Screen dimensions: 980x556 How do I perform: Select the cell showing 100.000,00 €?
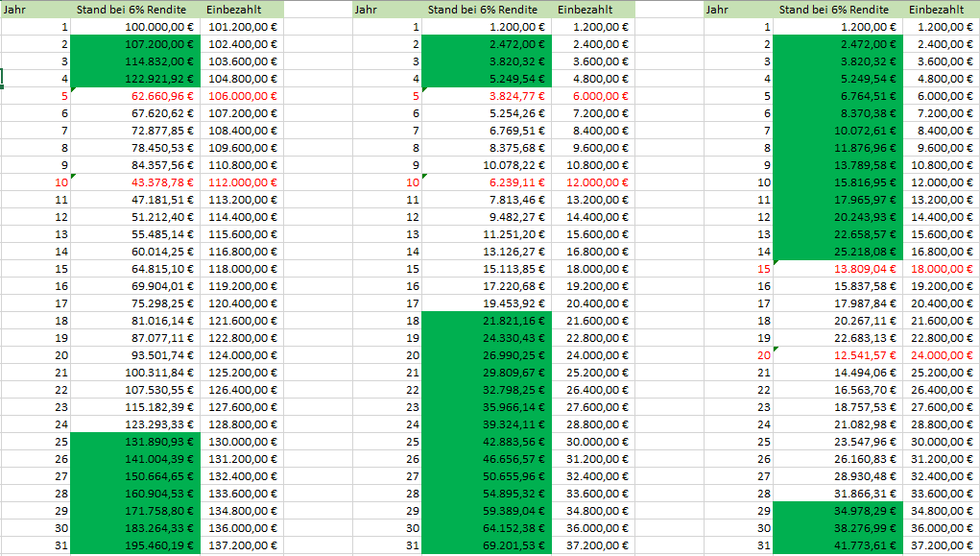[x=135, y=27]
